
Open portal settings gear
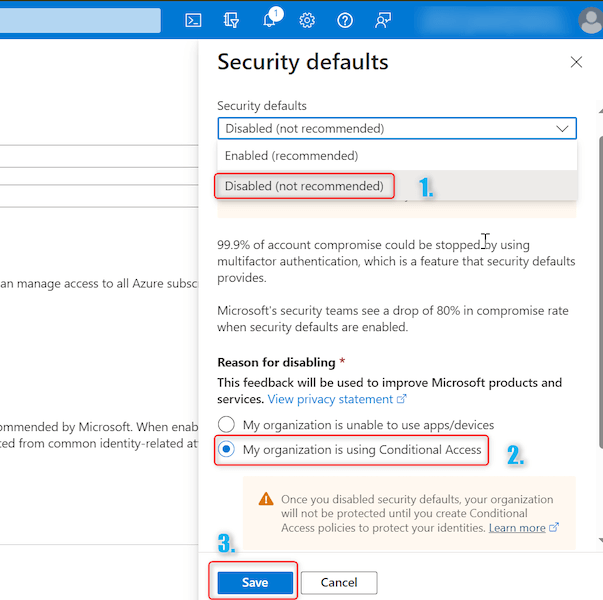click(x=307, y=20)
